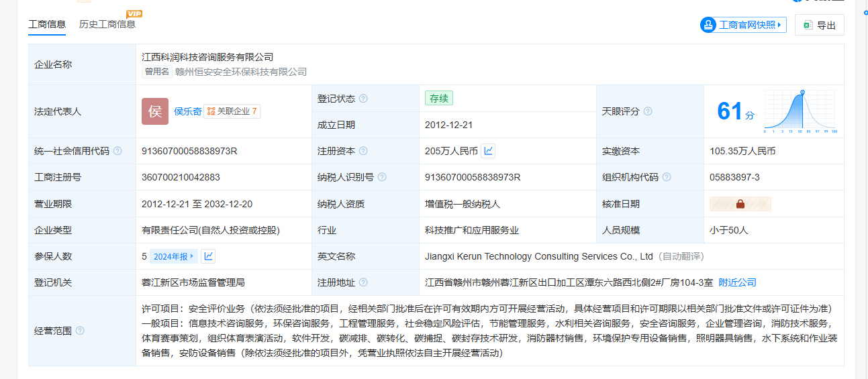
Task: Select organization code 05883897-3
Action: coord(734,177)
